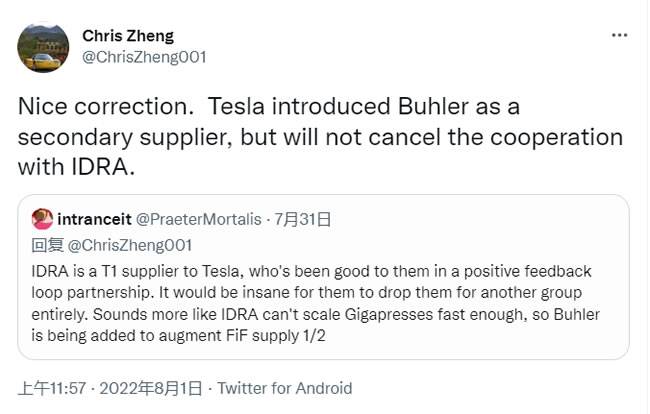
Task: Click the 上午11:57 timestamp
Action: pyautogui.click(x=54, y=388)
